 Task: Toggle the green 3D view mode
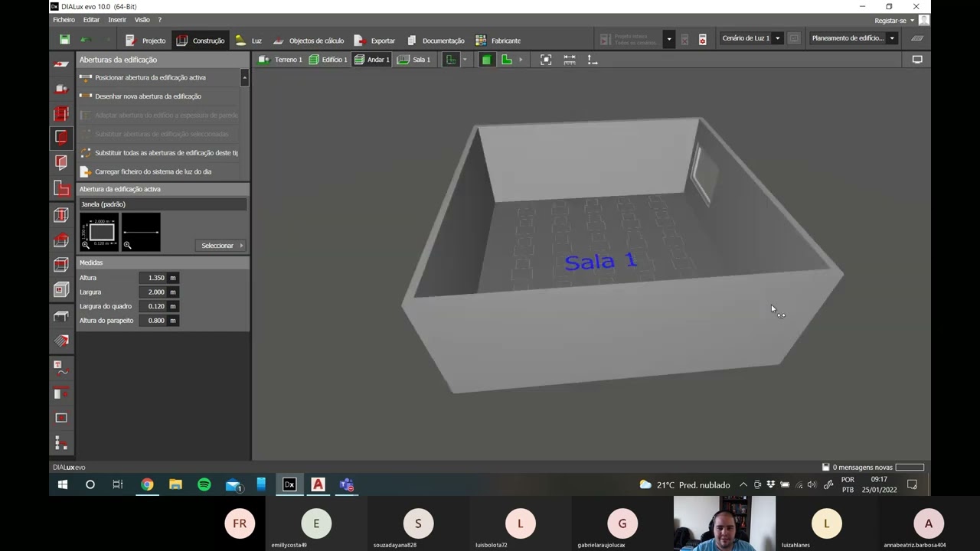click(x=486, y=60)
